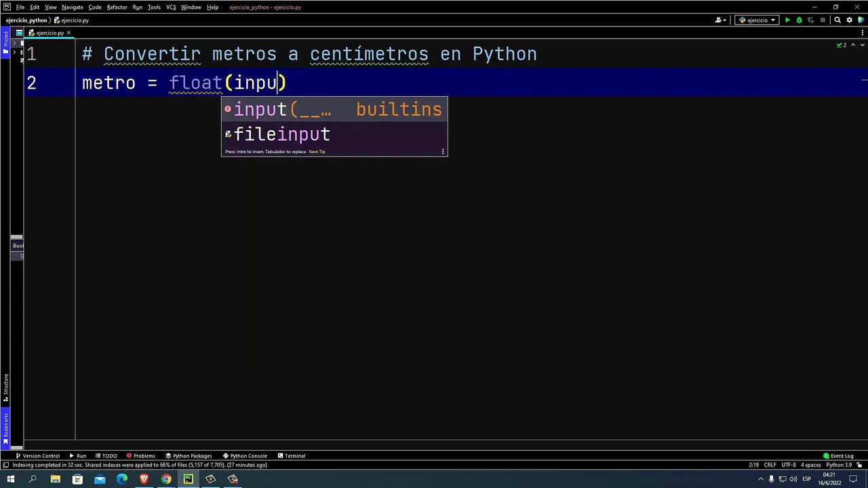The image size is (868, 488).
Task: Go to next highlighted problem arrow
Action: [863, 45]
